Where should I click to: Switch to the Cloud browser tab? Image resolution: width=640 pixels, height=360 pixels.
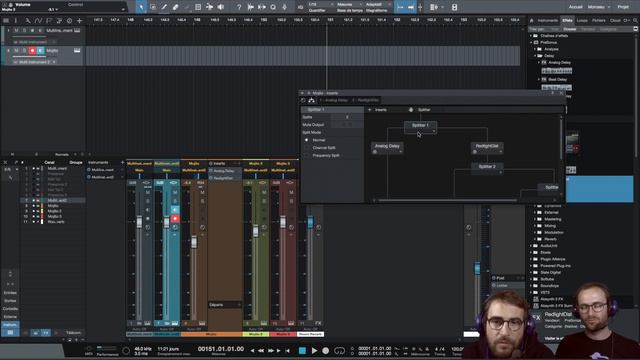(615, 20)
